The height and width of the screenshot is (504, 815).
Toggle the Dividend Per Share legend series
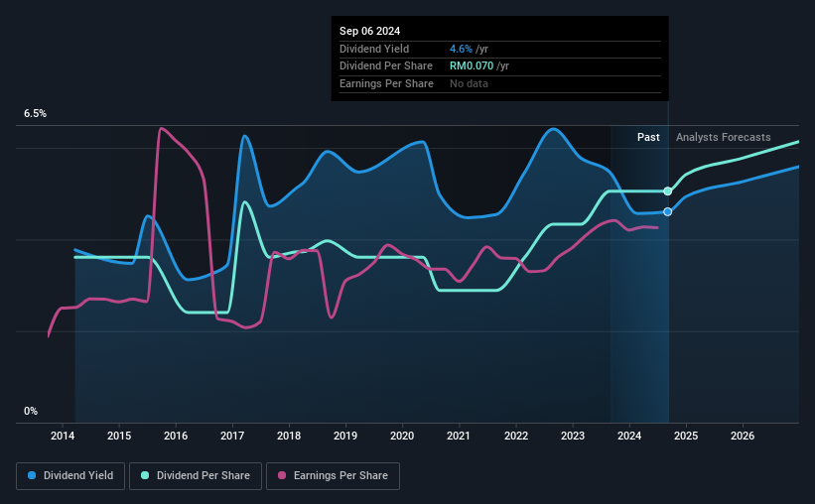tap(196, 476)
